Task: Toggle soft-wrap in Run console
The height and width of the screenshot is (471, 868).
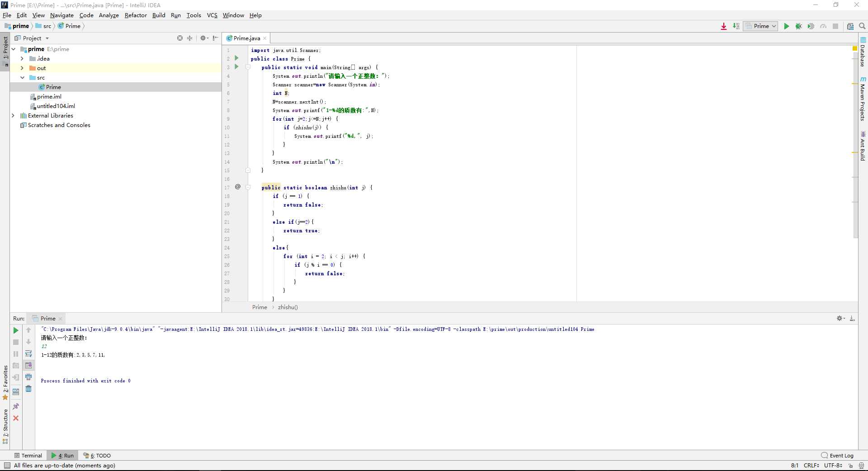Action: (x=28, y=353)
